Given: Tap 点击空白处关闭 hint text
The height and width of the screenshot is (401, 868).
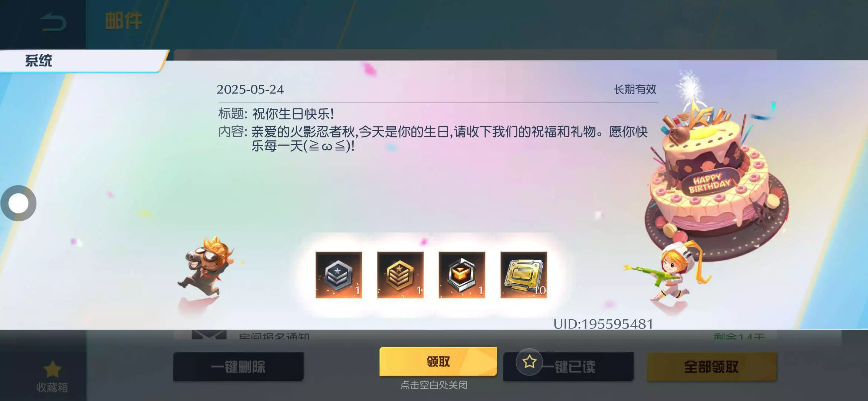Looking at the screenshot, I should (x=434, y=385).
